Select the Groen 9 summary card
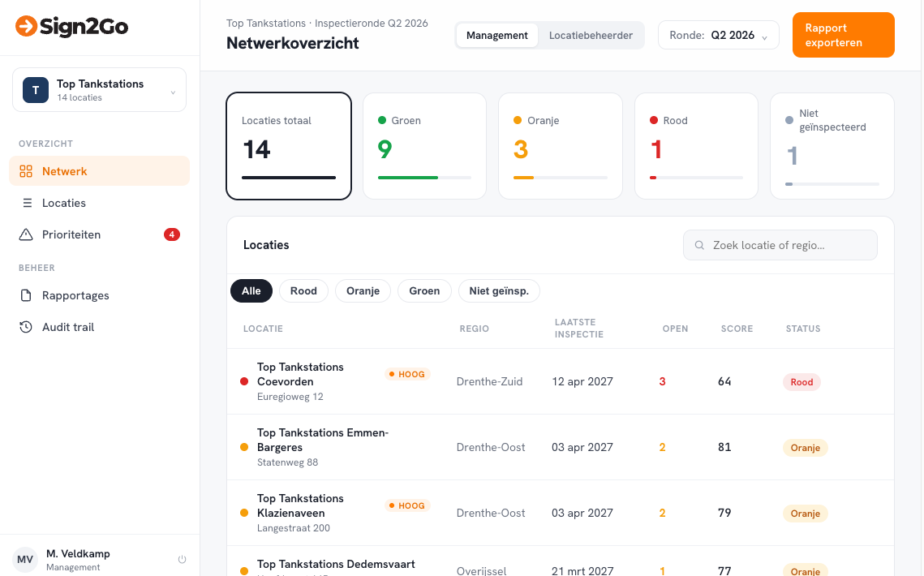924x576 pixels. [424, 146]
